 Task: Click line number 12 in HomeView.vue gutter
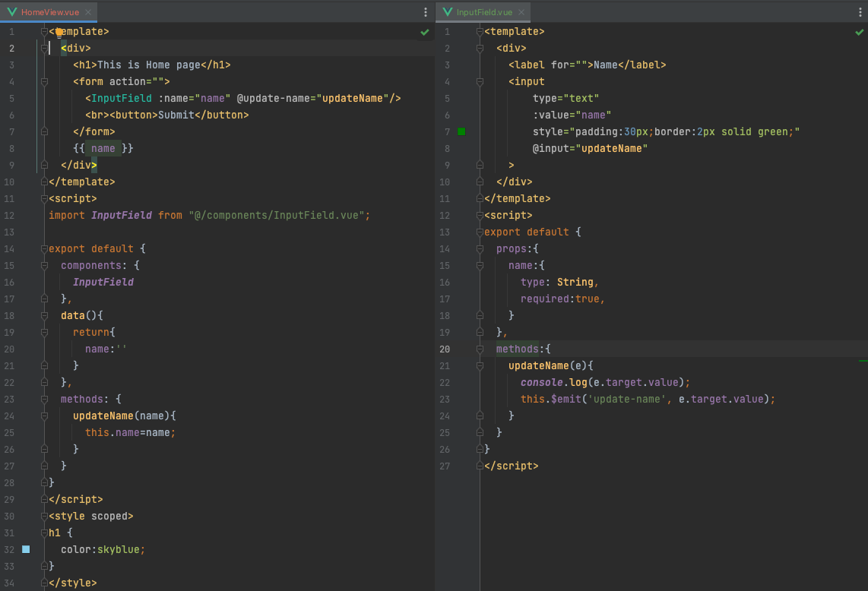pyautogui.click(x=9, y=215)
